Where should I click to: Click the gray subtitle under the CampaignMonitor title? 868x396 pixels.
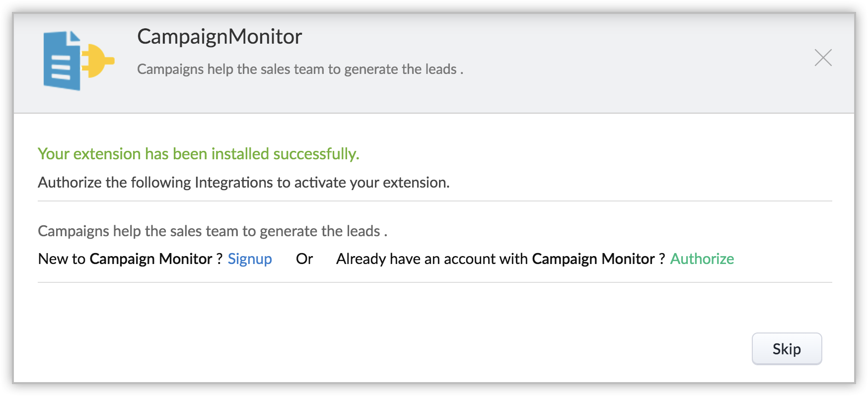click(x=300, y=69)
